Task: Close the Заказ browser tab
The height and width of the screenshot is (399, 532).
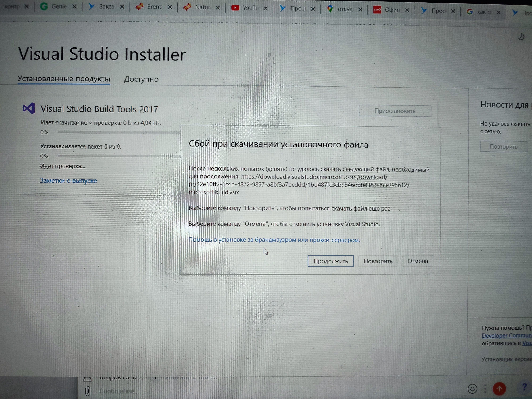Action: pyautogui.click(x=122, y=7)
